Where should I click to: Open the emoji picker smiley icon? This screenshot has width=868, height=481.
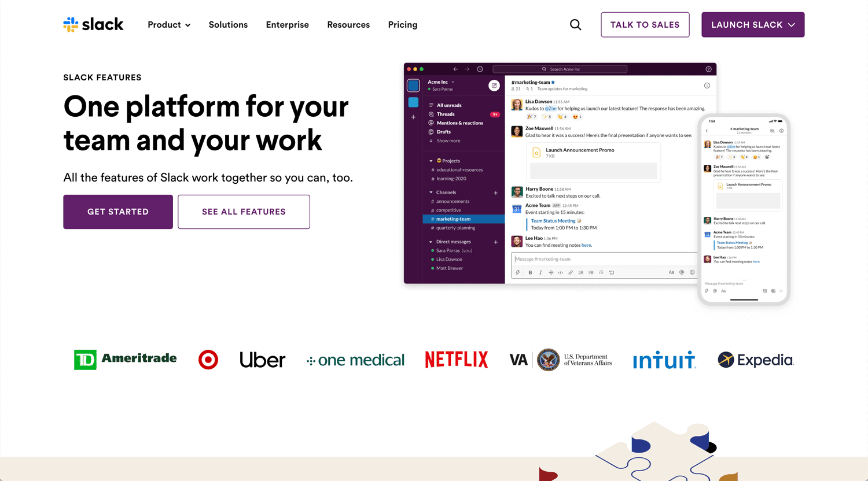[x=692, y=272]
